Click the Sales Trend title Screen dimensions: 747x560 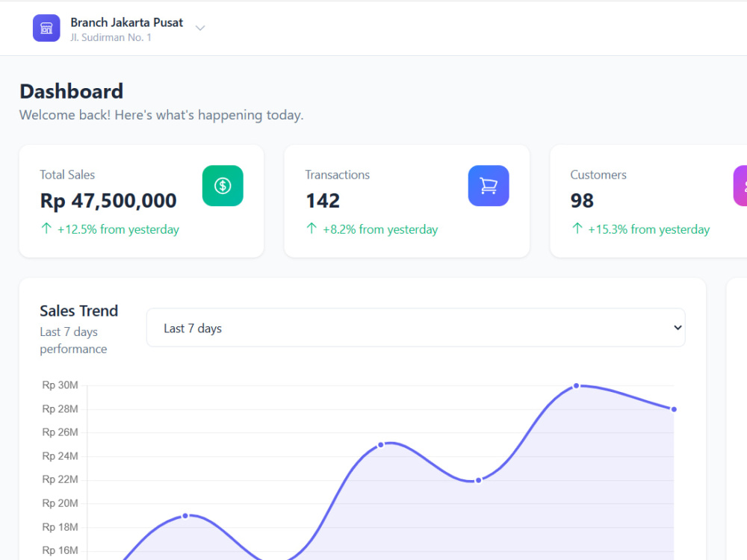79,311
